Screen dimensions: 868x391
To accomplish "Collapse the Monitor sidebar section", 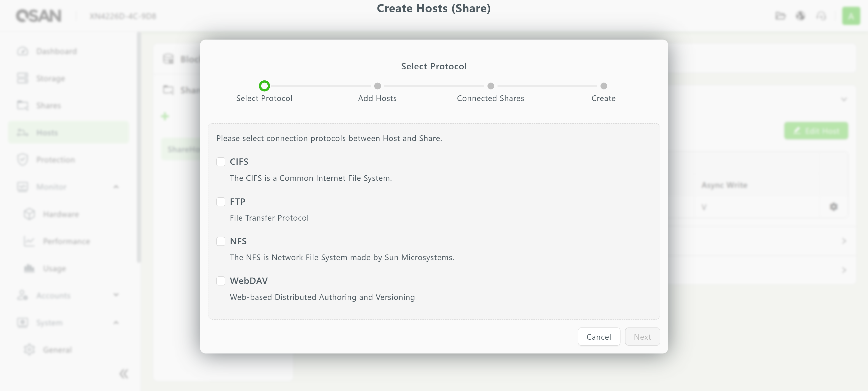I will tap(116, 187).
